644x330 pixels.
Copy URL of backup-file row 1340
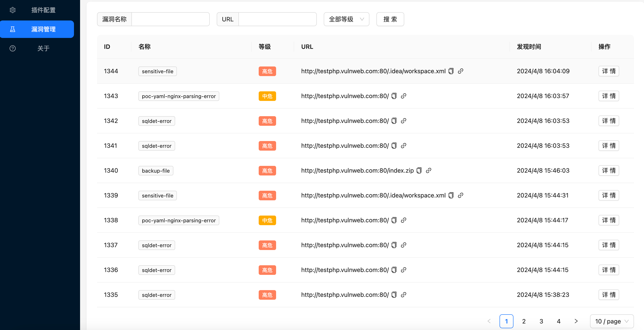(x=419, y=170)
